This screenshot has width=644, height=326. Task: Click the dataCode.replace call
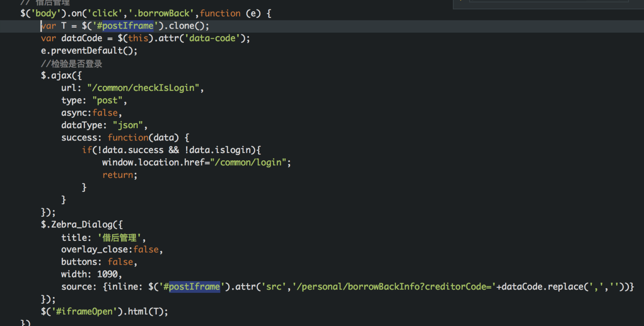tap(542, 287)
